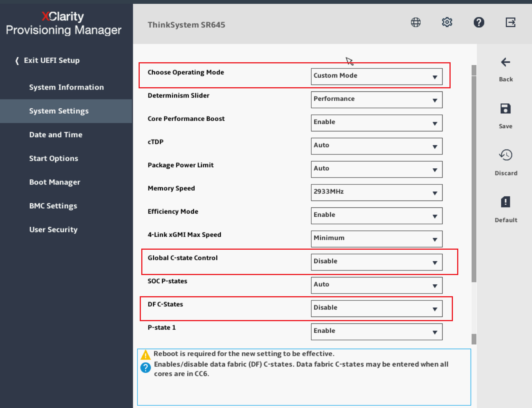Select System Settings in sidebar
The width and height of the screenshot is (532, 408).
point(66,111)
